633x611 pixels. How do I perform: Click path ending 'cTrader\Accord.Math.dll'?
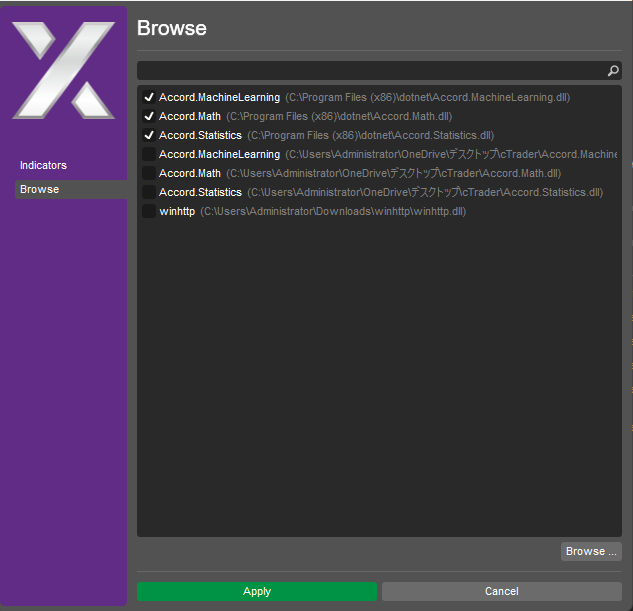[x=394, y=174]
